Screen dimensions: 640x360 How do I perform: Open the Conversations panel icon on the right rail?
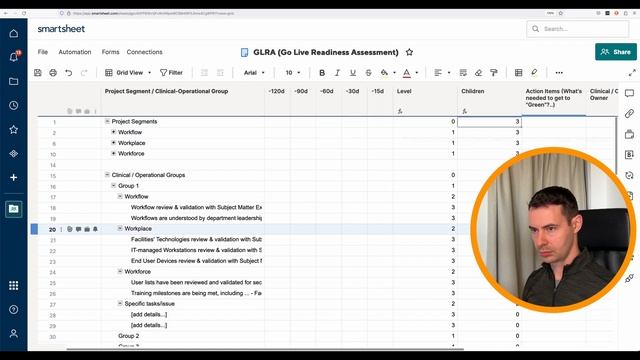coord(629,93)
